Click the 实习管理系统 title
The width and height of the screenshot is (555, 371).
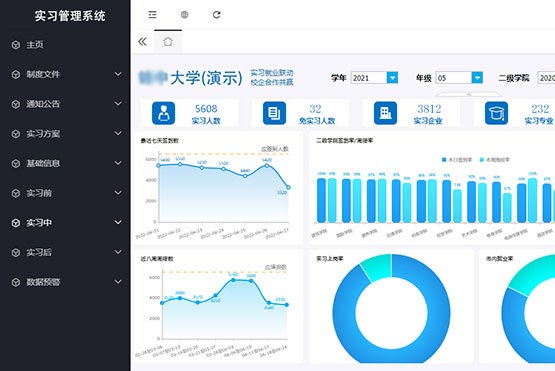(x=70, y=16)
